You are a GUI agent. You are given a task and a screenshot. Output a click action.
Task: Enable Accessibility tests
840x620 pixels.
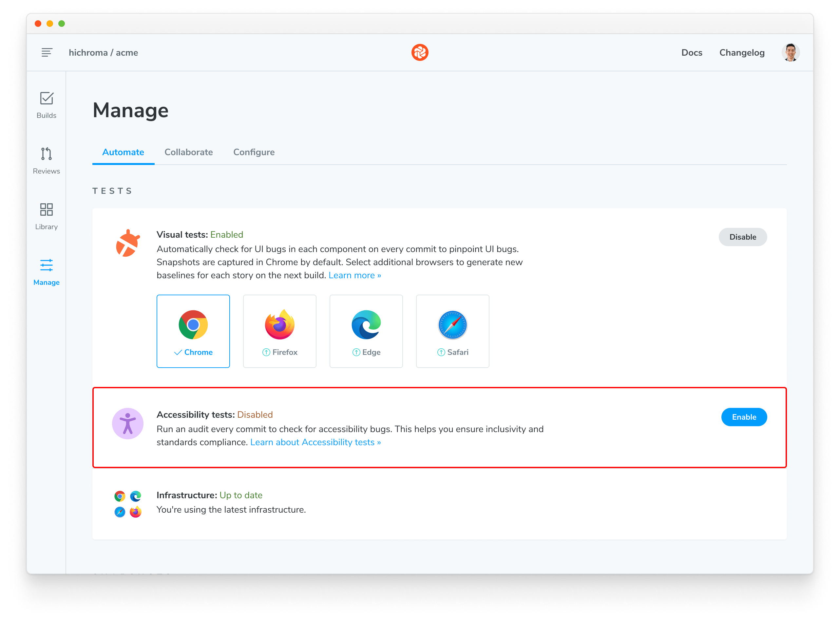[x=744, y=417]
